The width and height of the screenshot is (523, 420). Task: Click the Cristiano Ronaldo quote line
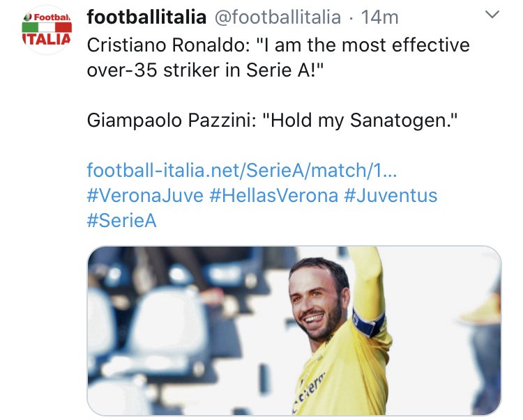click(278, 45)
